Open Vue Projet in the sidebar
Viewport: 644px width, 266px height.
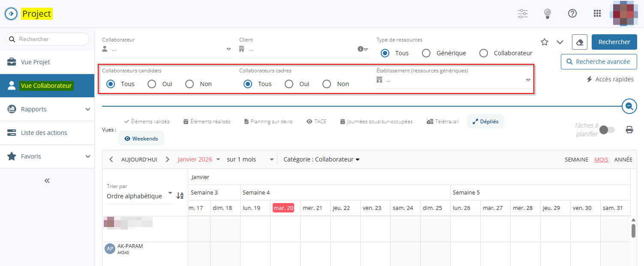pyautogui.click(x=35, y=62)
